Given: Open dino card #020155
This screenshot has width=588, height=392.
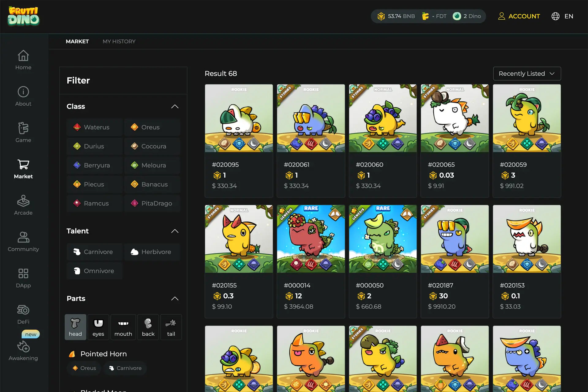Looking at the screenshot, I should tap(239, 262).
